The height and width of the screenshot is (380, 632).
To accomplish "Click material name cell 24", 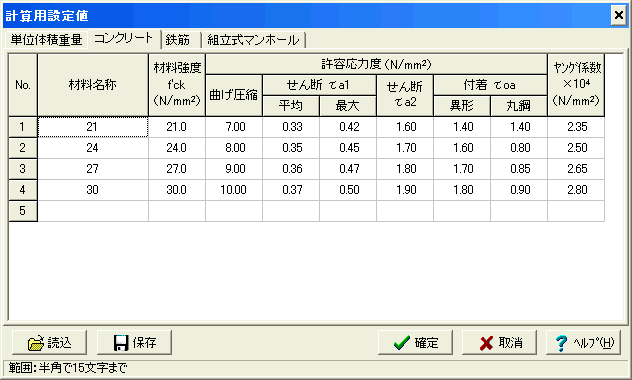I will pyautogui.click(x=93, y=148).
